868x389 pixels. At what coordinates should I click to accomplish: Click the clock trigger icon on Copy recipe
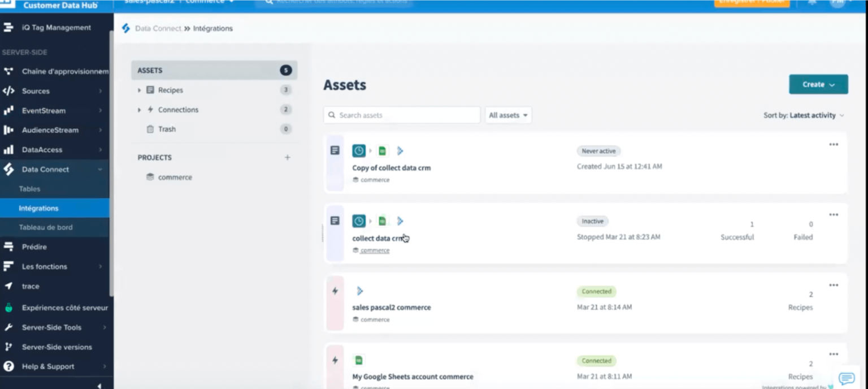359,151
